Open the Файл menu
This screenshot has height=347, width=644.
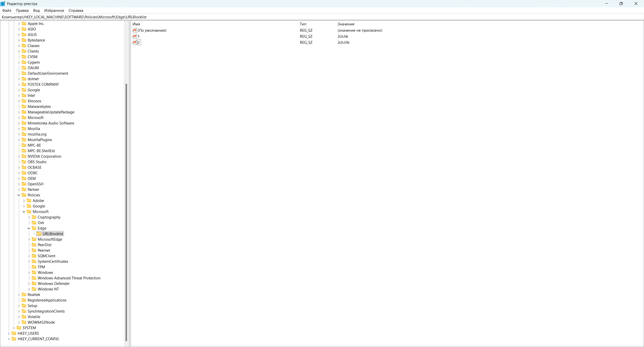pos(7,11)
